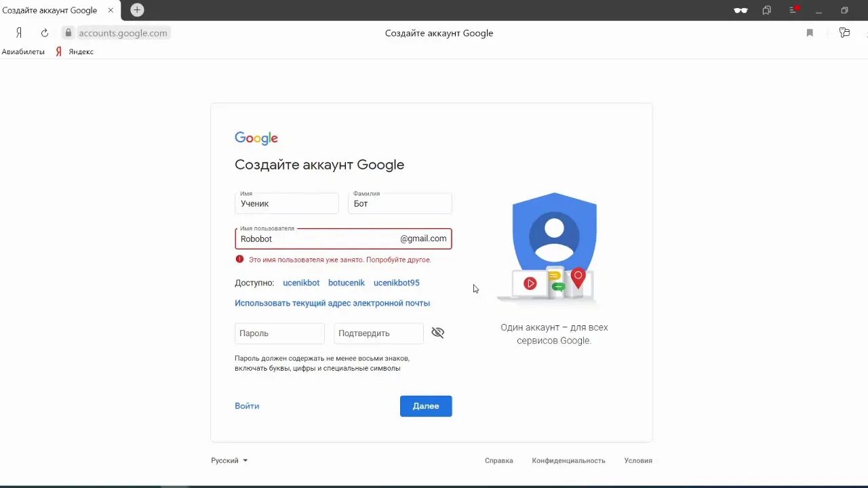Click 'Это имя пользователя уже занято' error text
Viewport: 868px width, 488px height.
340,260
